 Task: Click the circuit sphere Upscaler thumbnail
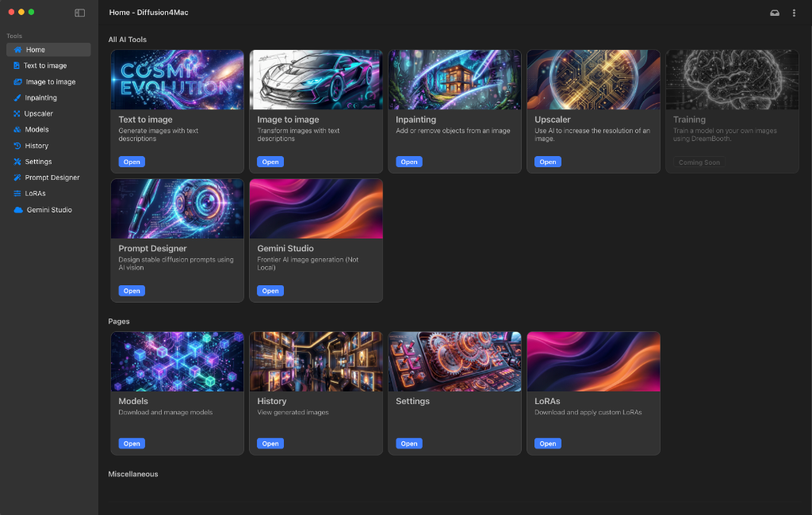click(593, 80)
